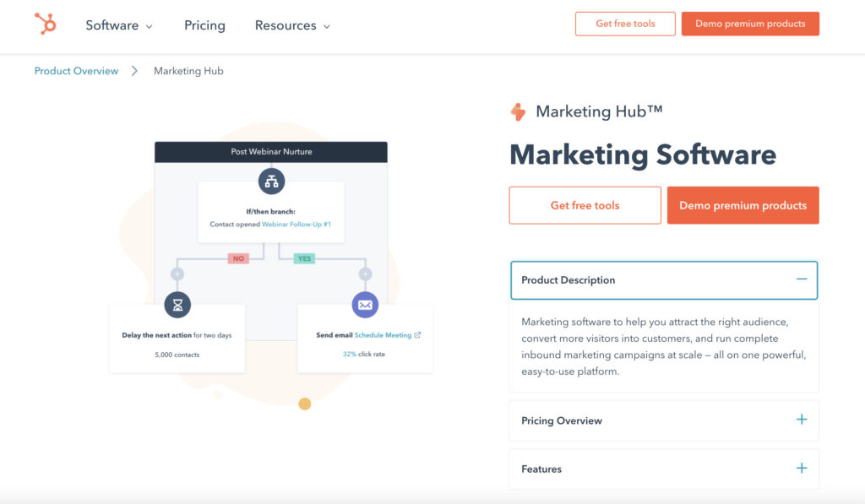Click the envelope send email icon
This screenshot has width=865, height=504.
click(365, 305)
